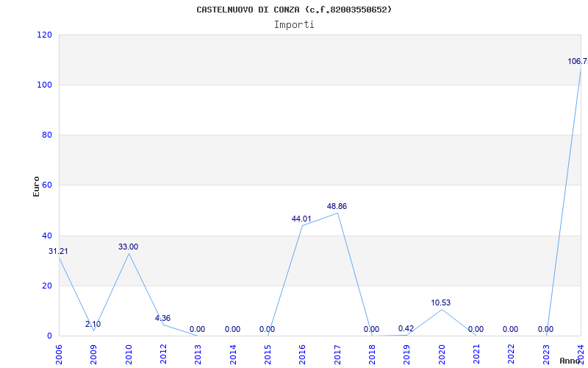This screenshot has height=368, width=588.
Task: Click the 2023 x-axis tick label
Action: 546,355
